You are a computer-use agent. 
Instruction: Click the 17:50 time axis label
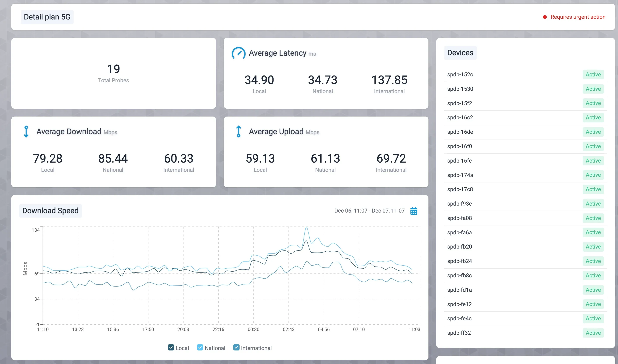[148, 330]
